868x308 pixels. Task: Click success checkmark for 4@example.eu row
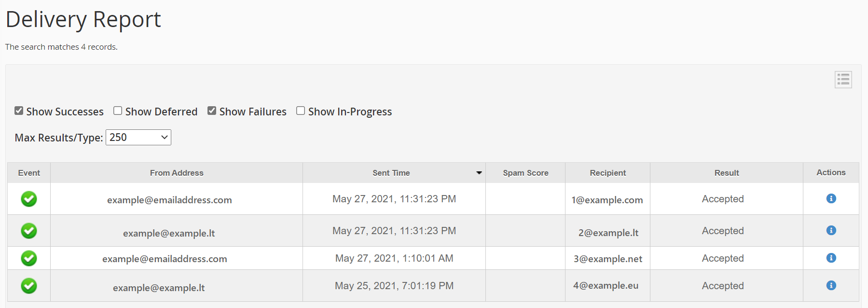[x=29, y=286]
